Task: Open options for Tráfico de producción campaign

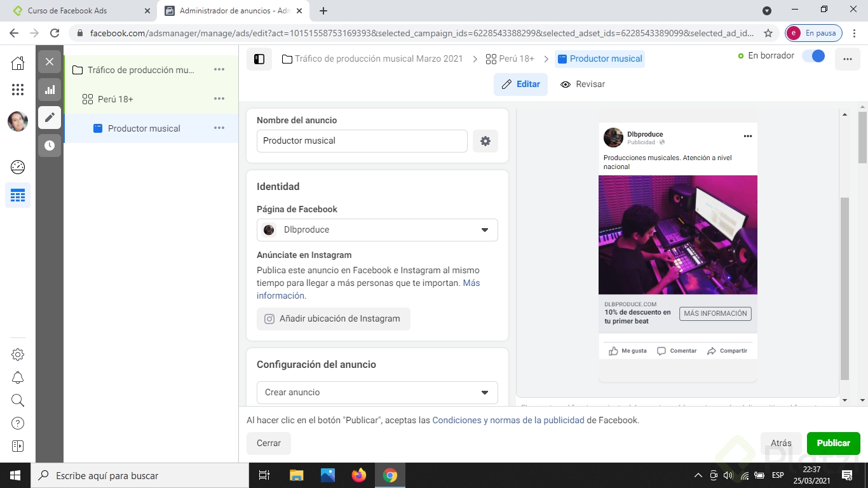Action: coord(219,69)
